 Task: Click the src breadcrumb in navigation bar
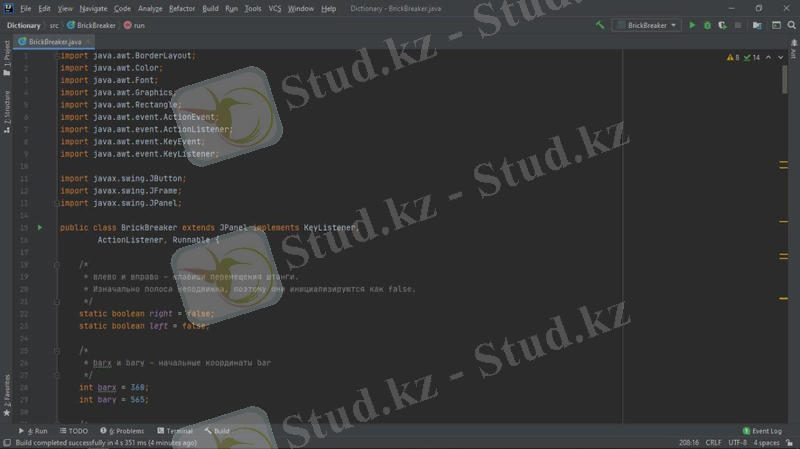click(54, 26)
